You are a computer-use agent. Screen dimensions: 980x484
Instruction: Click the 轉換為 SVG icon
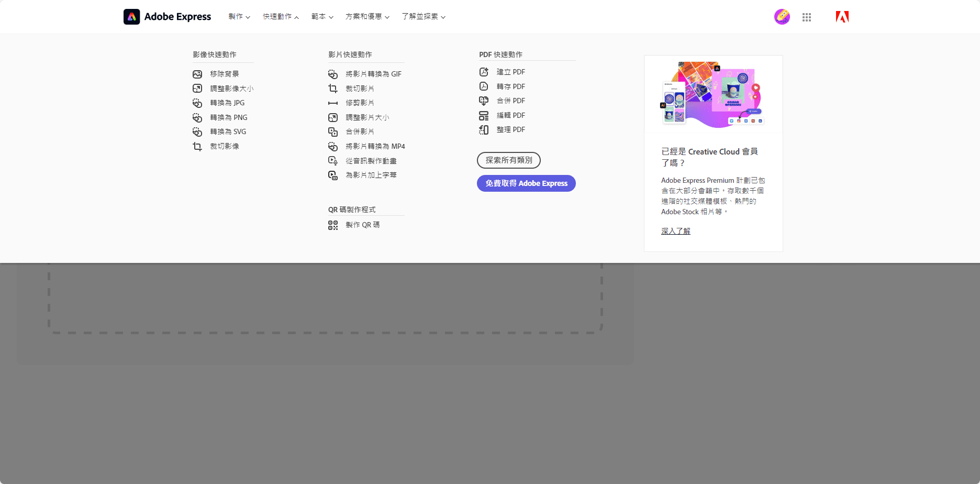tap(197, 132)
